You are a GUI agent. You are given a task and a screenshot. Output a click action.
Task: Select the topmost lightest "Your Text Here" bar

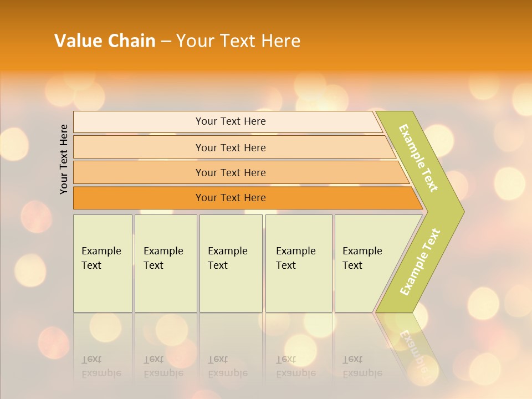[231, 121]
